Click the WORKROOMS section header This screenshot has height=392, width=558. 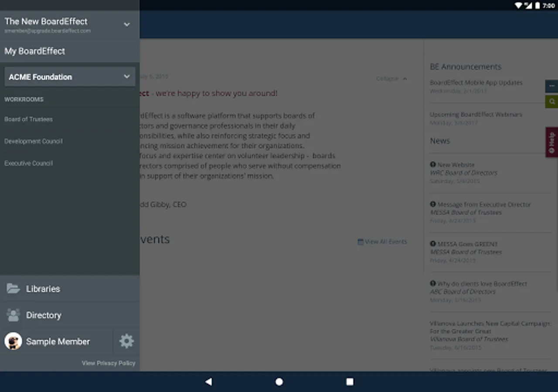pos(24,99)
